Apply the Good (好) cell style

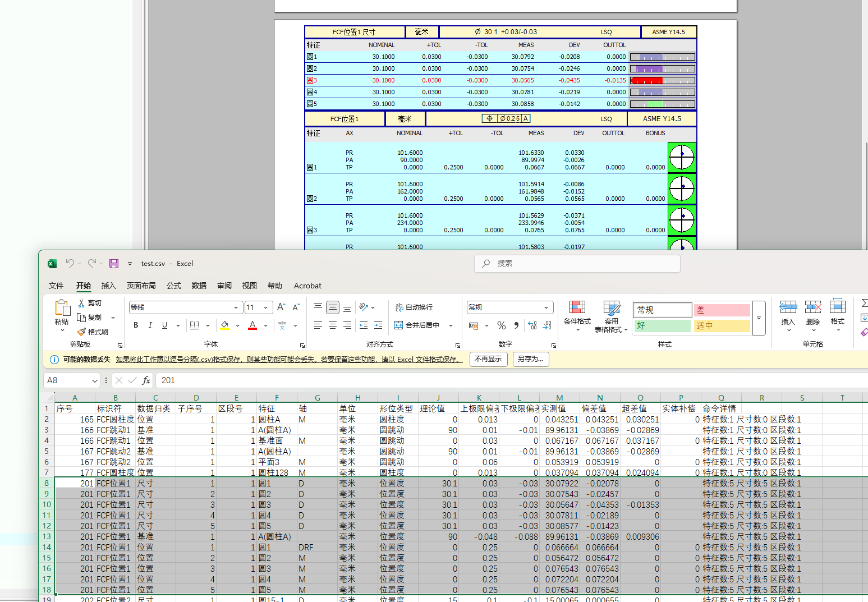pyautogui.click(x=663, y=325)
